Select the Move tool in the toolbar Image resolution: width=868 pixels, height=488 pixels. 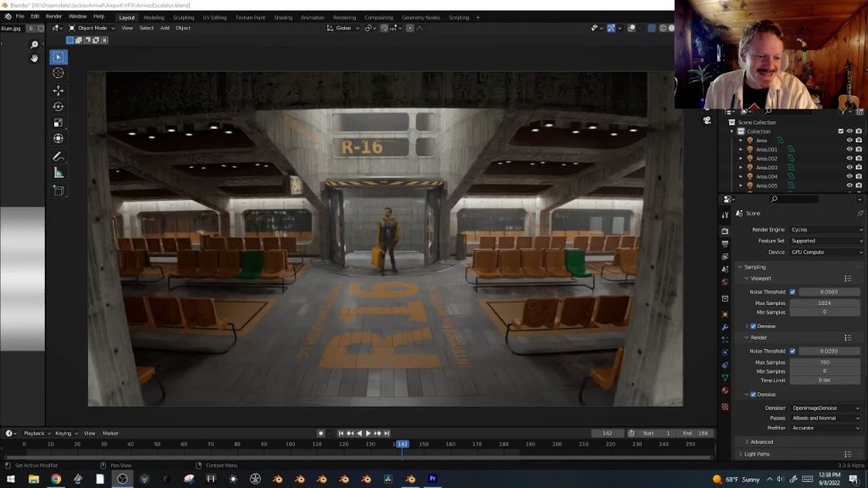[x=58, y=90]
